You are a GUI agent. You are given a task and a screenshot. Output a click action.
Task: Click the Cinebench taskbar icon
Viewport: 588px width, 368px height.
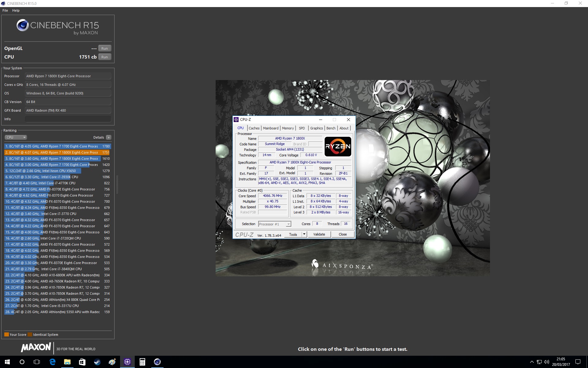pyautogui.click(x=157, y=362)
